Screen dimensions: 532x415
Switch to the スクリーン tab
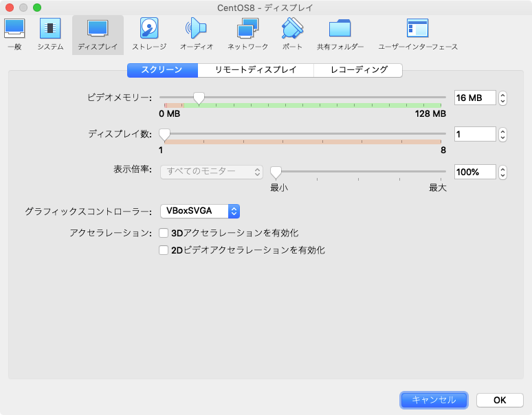(x=162, y=70)
